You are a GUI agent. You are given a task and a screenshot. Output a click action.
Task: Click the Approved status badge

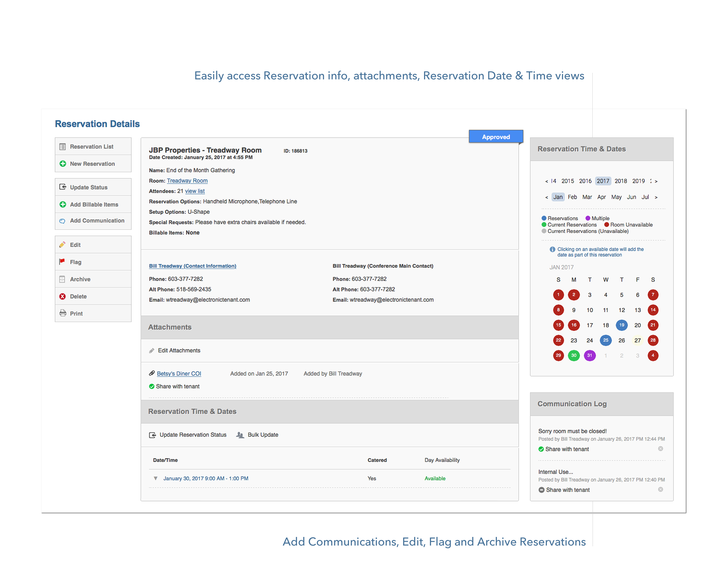click(x=496, y=137)
